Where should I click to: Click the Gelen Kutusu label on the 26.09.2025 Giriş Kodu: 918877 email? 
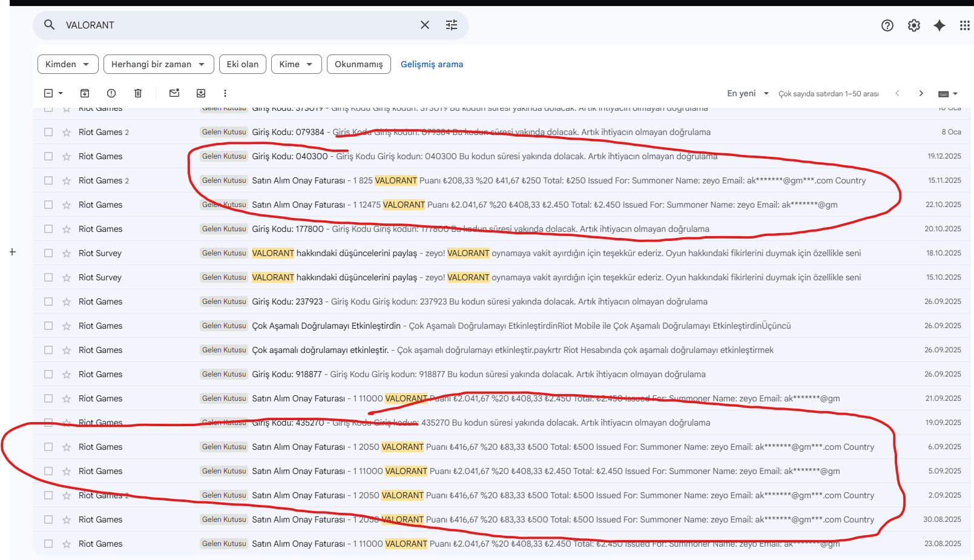[224, 374]
